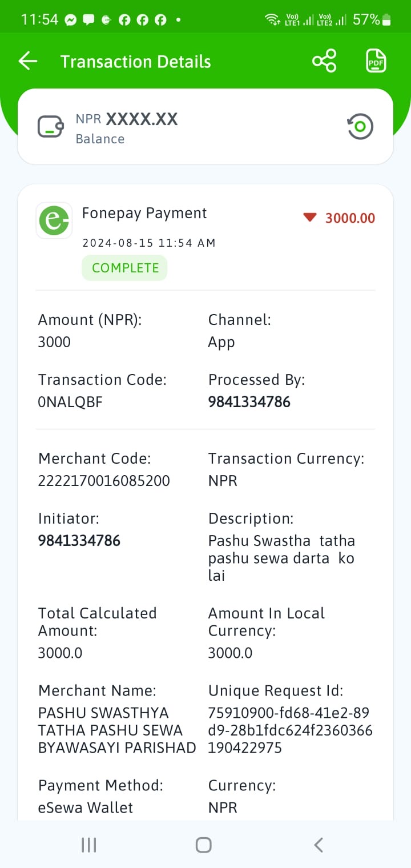Tap the Android back chevron

click(319, 845)
